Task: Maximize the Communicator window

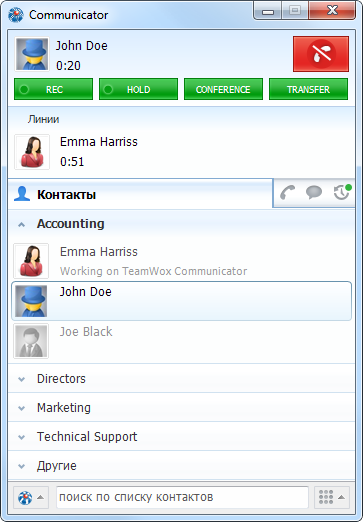Action: pyautogui.click(x=295, y=11)
